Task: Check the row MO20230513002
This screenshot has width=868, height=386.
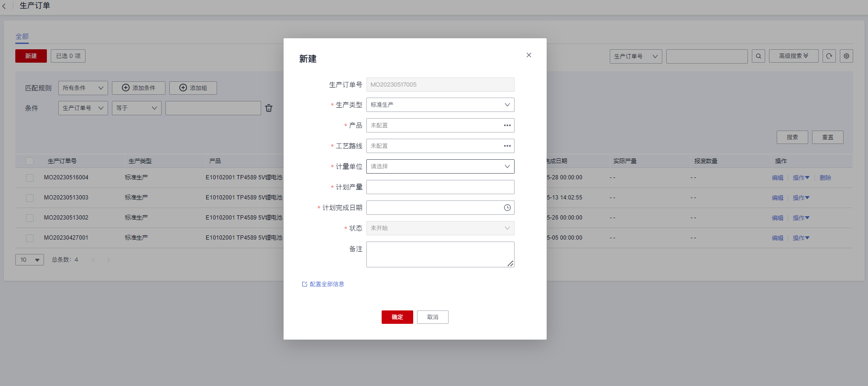Action: click(x=30, y=218)
